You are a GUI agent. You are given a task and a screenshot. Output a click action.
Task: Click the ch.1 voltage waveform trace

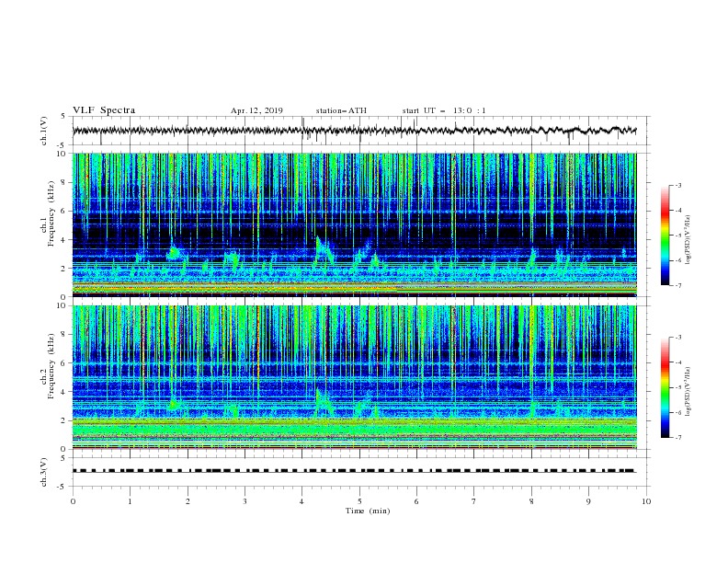354,131
